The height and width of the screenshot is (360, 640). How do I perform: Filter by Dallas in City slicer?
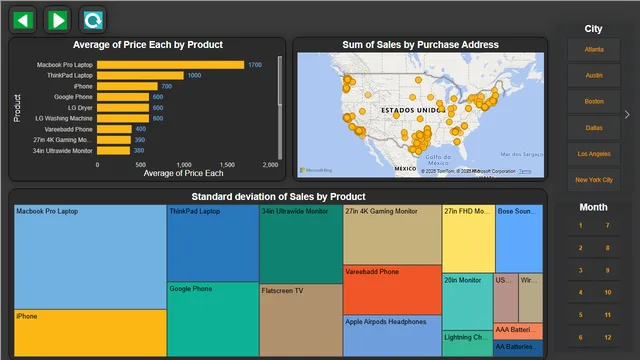click(x=594, y=128)
